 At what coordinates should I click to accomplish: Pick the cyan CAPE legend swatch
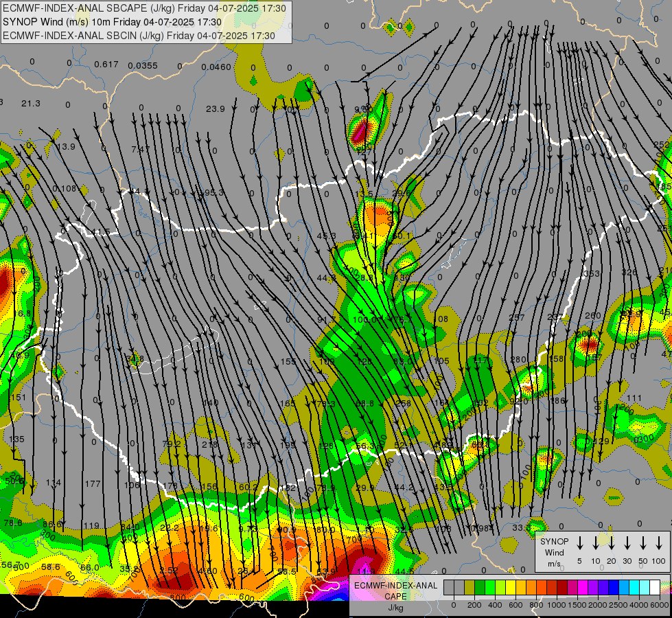(x=634, y=587)
